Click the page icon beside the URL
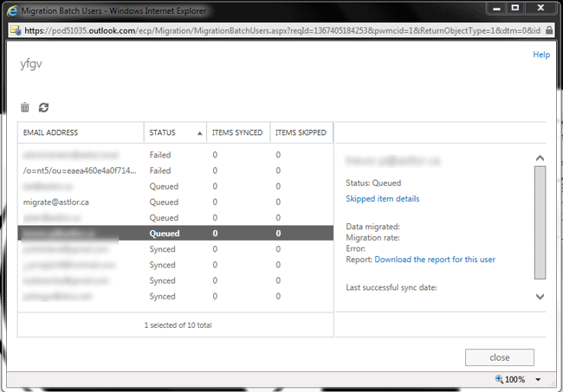The height and width of the screenshot is (392, 563). 16,31
